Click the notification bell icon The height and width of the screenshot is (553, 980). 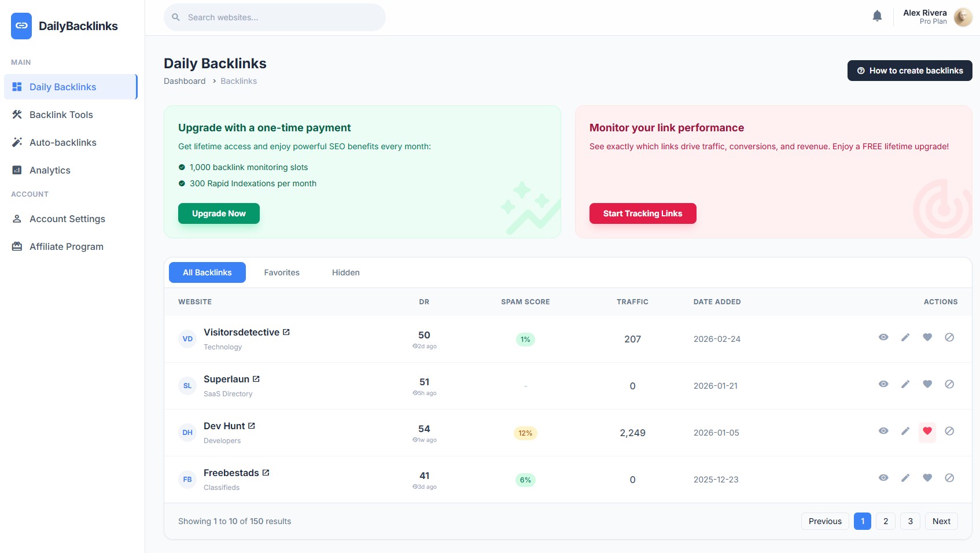point(877,16)
